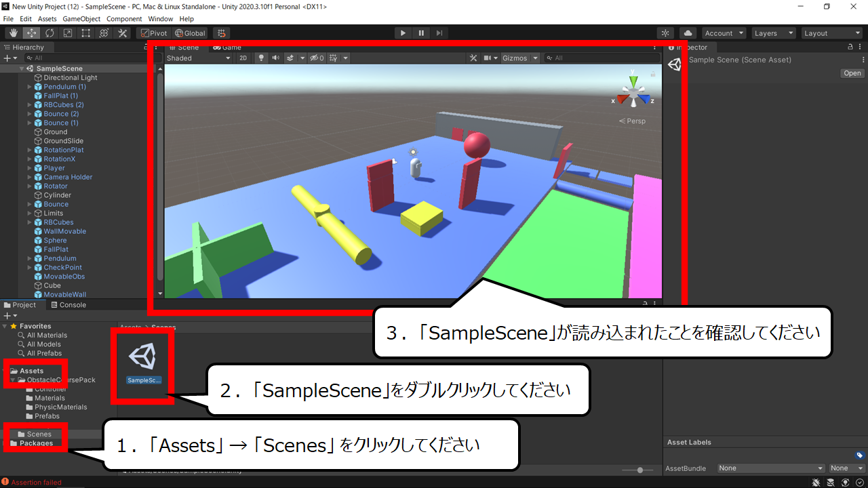Click the Assertion failed status message
Image resolution: width=868 pixels, height=488 pixels.
(36, 483)
